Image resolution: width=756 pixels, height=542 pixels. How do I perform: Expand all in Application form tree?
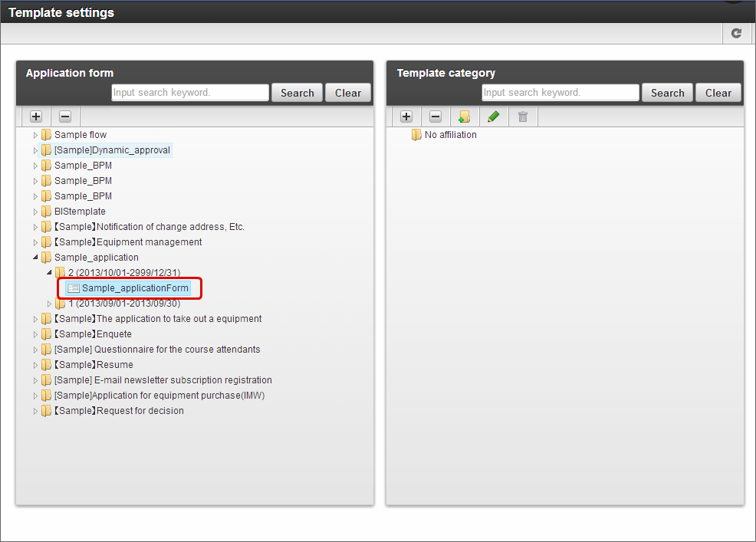(x=36, y=117)
